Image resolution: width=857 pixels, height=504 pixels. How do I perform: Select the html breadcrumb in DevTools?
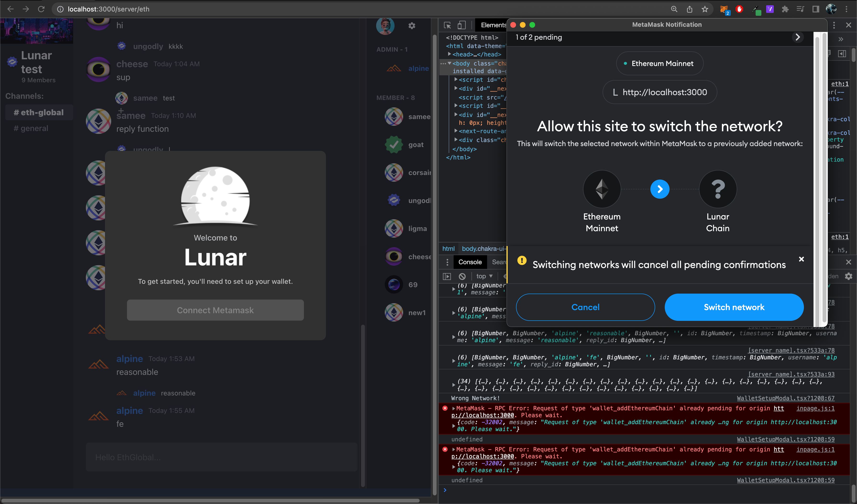[x=448, y=249]
